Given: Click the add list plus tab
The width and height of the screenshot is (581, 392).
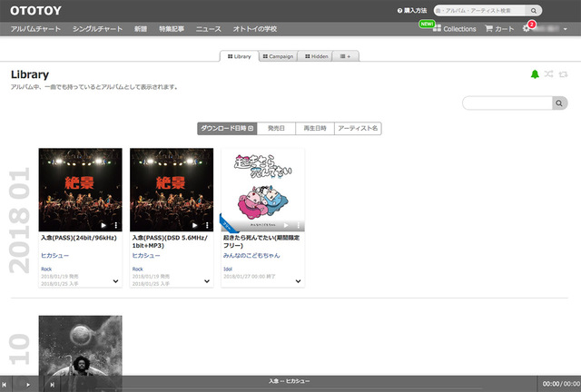Looking at the screenshot, I should coord(345,56).
